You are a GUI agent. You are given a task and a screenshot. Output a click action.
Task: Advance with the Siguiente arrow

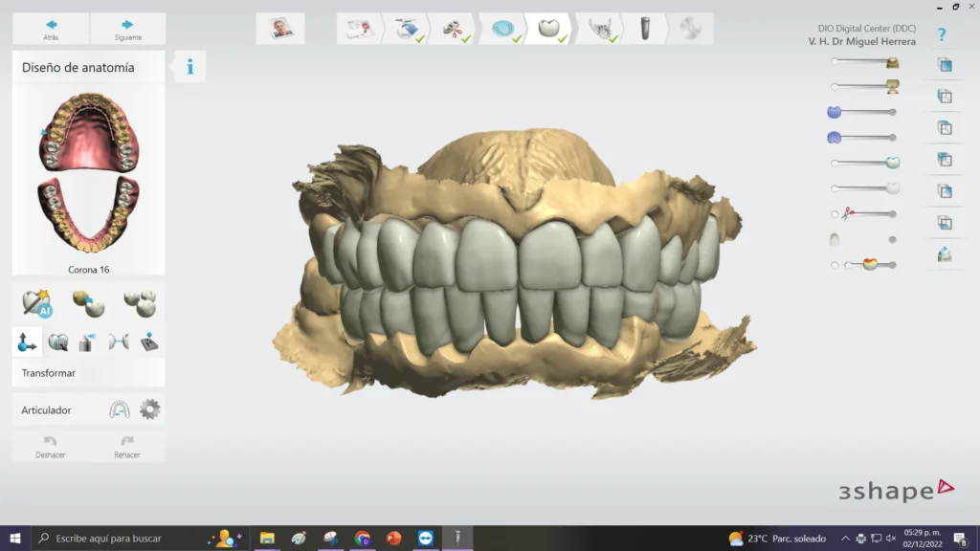[x=127, y=29]
